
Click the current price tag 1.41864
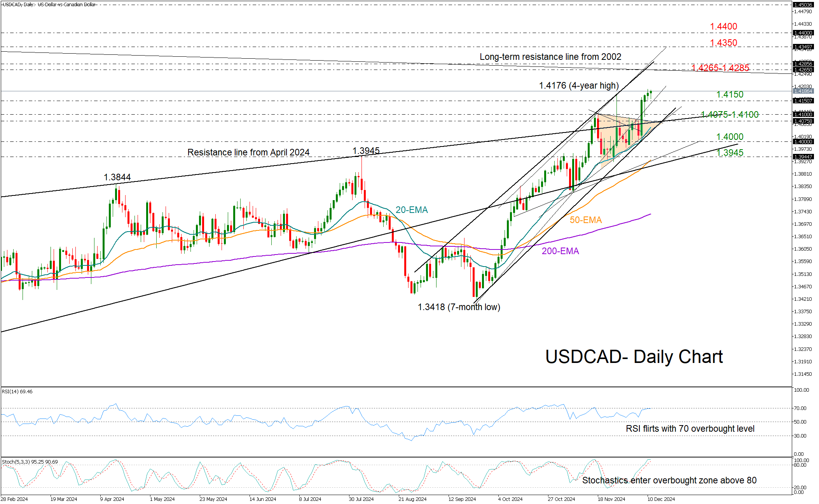pos(803,91)
